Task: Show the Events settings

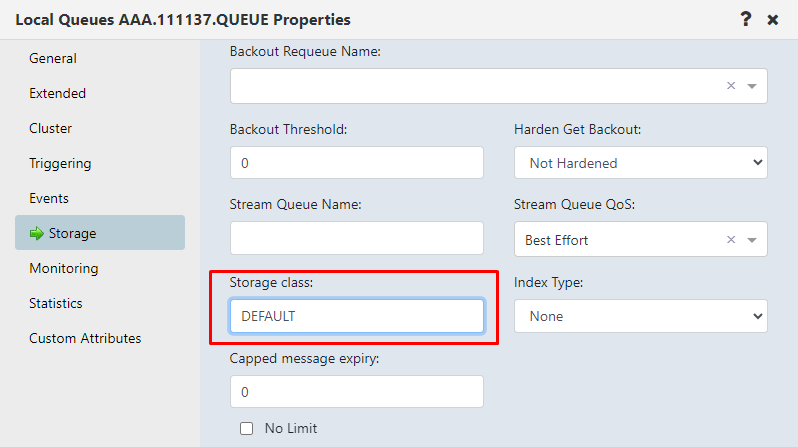Action: click(x=49, y=198)
